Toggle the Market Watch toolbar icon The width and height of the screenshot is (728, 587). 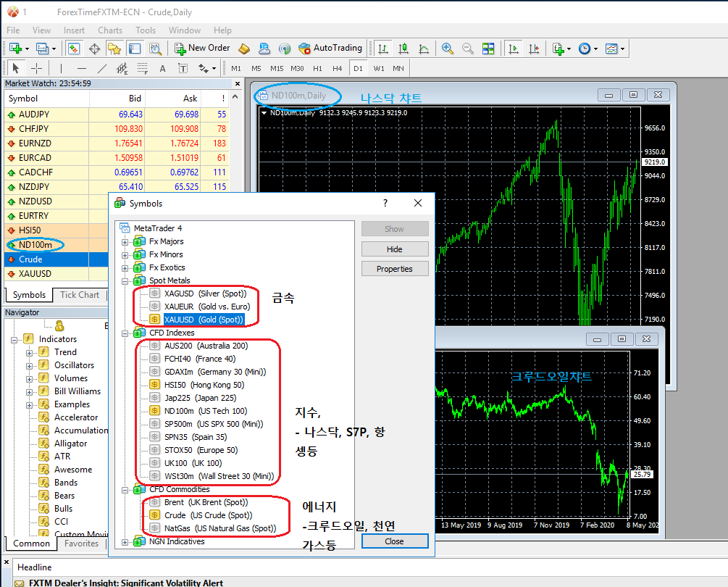coord(74,49)
